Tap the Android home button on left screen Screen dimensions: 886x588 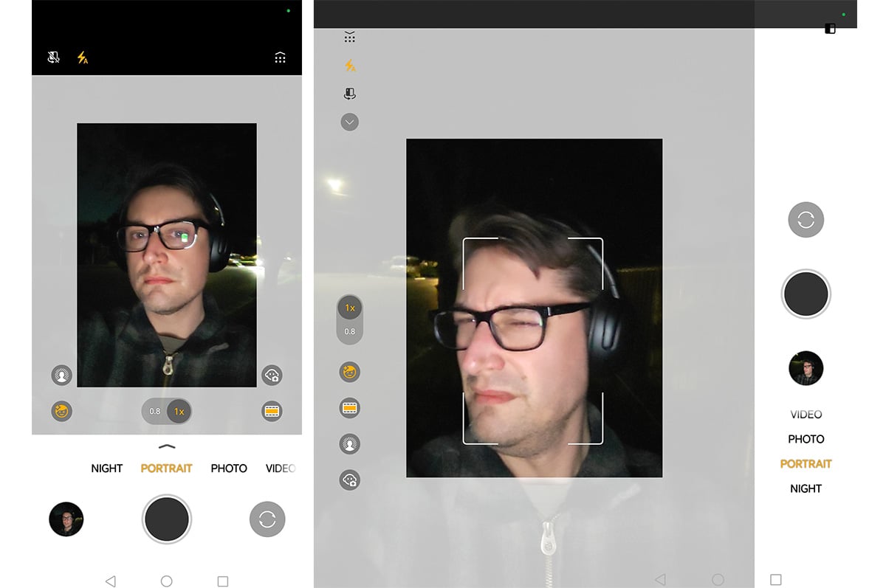point(167,581)
